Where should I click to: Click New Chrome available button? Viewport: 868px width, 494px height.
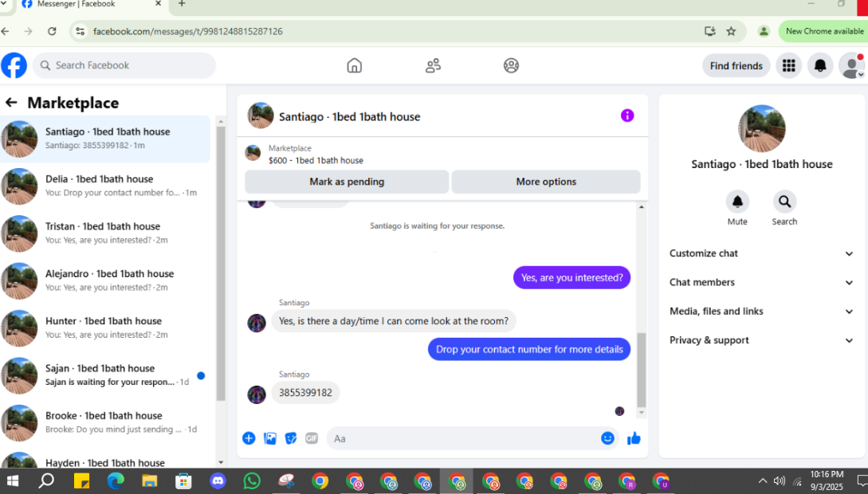click(x=823, y=32)
